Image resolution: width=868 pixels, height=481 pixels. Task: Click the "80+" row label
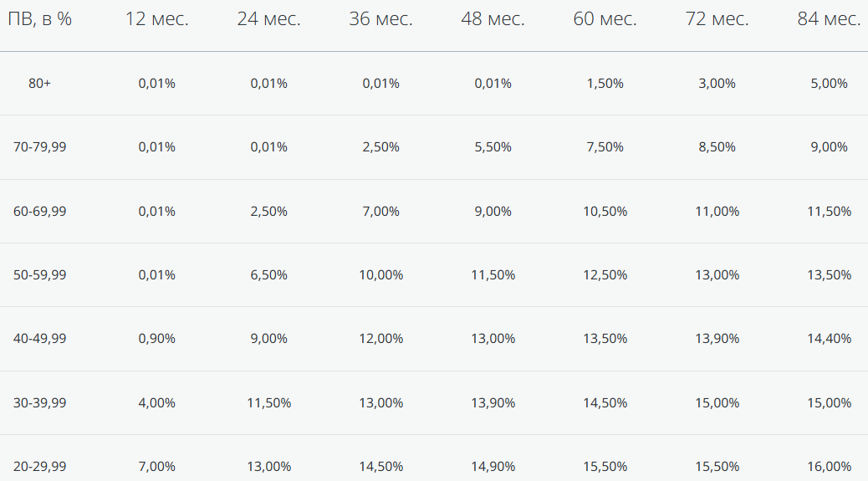[39, 84]
